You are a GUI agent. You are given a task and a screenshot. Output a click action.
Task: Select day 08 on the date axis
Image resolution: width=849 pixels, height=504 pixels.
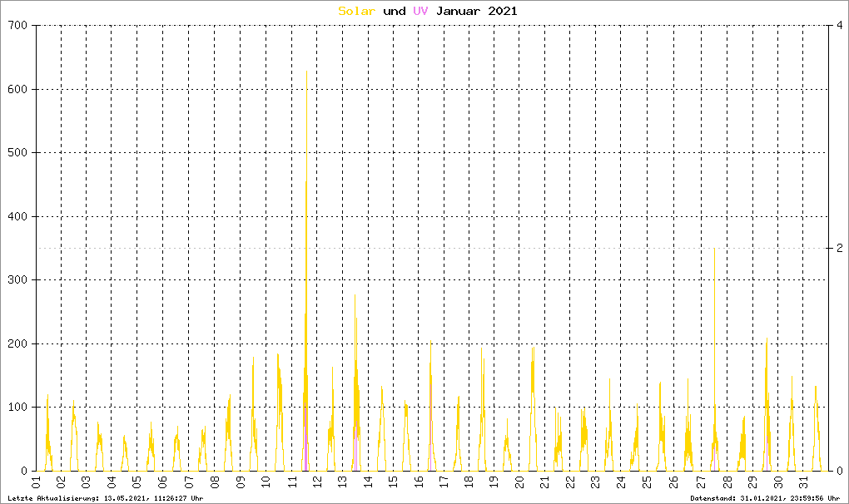(x=215, y=482)
